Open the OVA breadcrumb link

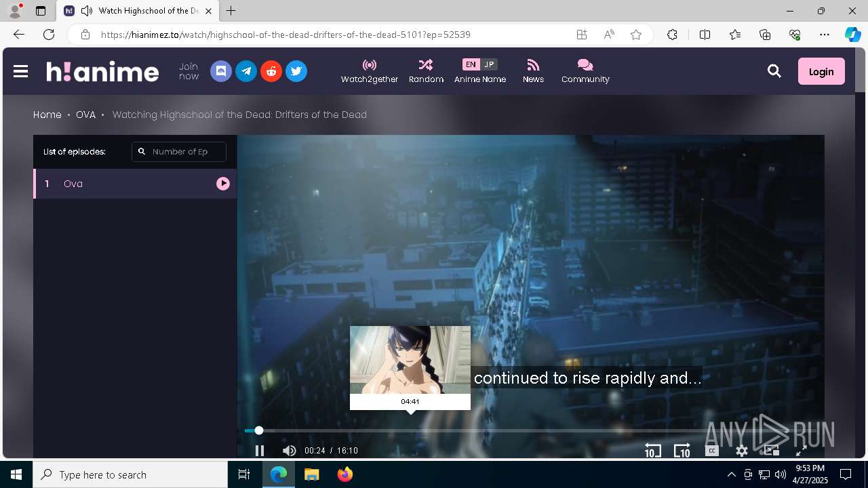pos(85,115)
